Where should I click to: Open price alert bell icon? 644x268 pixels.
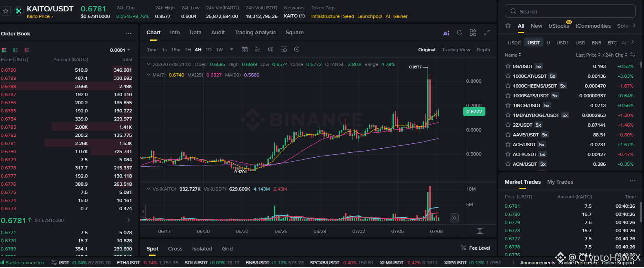[x=459, y=33]
